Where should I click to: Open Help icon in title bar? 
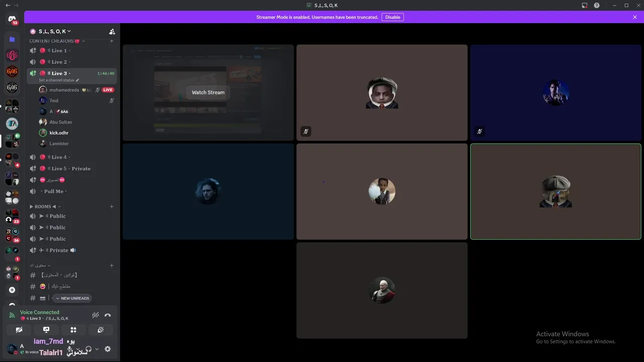point(597,5)
